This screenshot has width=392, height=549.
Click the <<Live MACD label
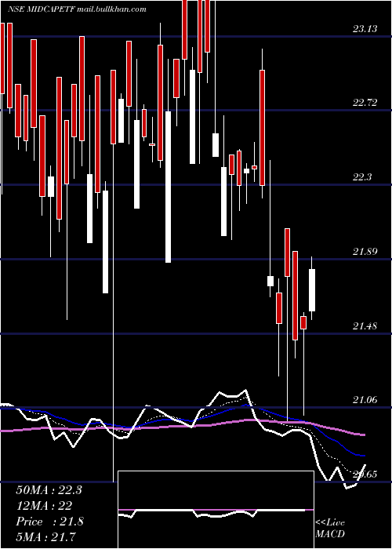330,529
